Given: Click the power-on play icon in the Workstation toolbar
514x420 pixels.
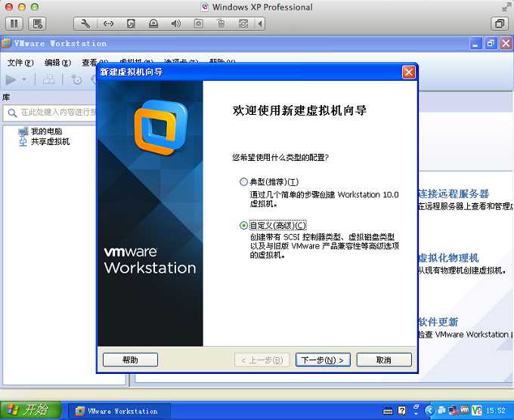Looking at the screenshot, I should coord(11,79).
